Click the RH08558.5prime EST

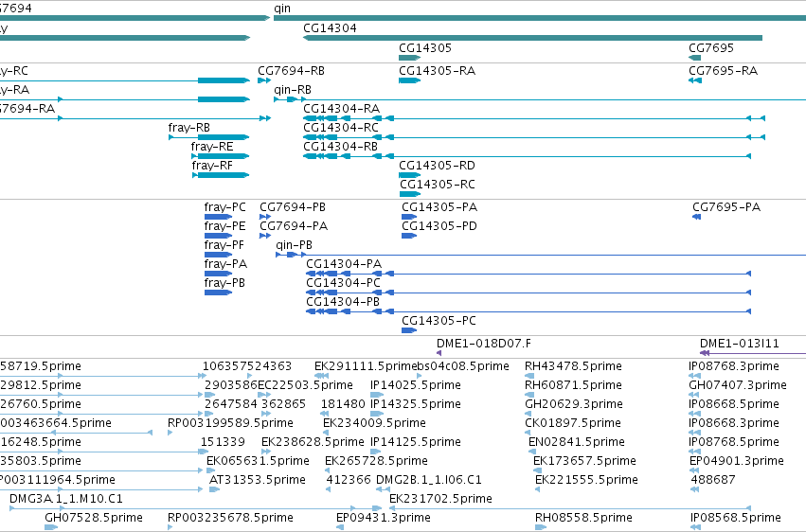[541, 527]
